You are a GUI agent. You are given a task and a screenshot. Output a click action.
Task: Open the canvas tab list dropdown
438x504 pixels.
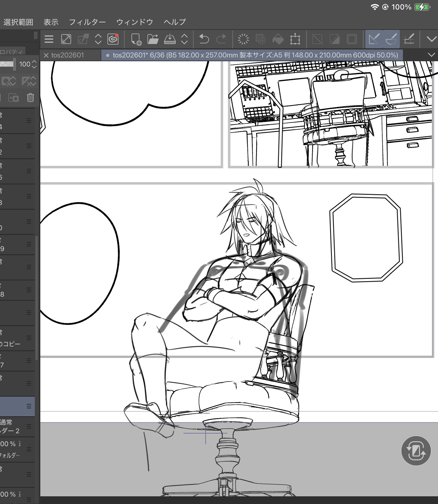[431, 55]
